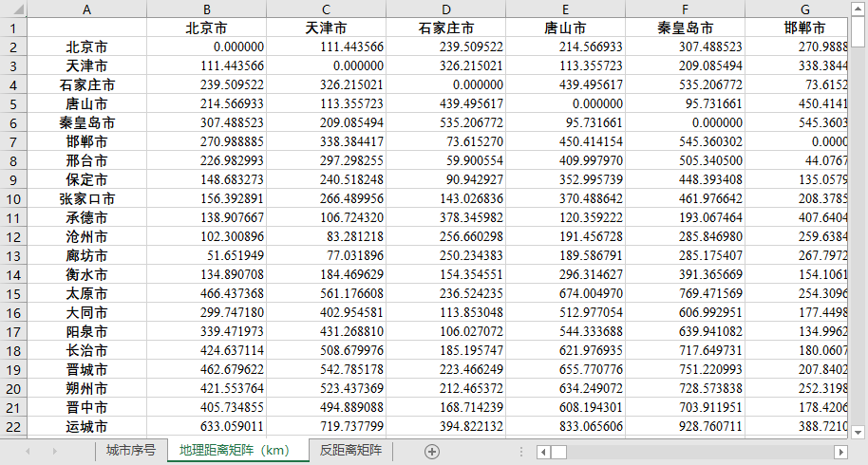Select column G header
The width and height of the screenshot is (868, 465).
796,9
